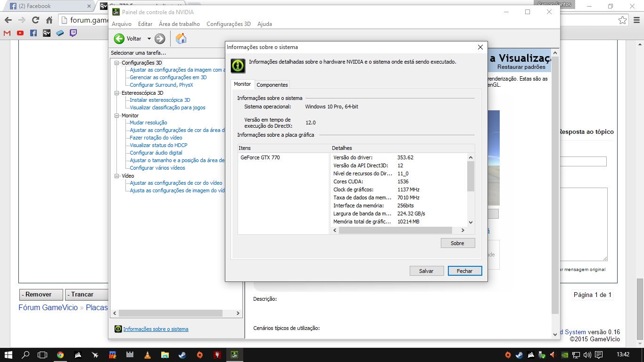644x362 pixels.
Task: Click Sobre button
Action: (457, 243)
